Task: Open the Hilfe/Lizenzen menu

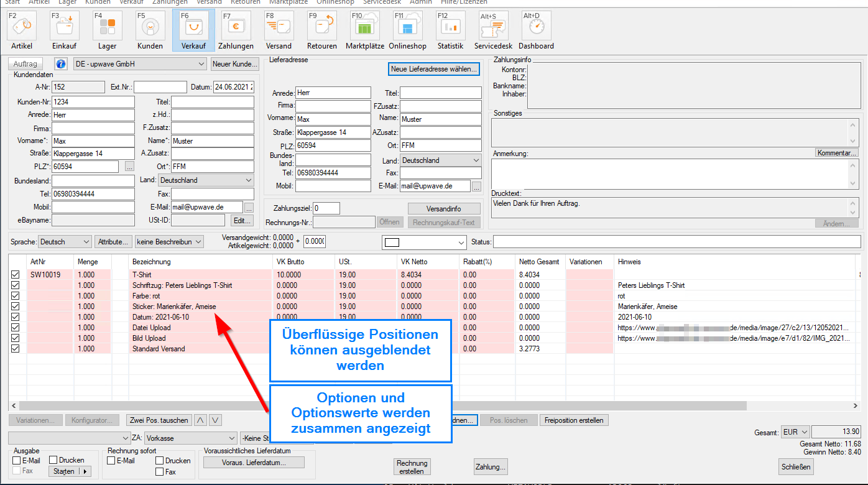Action: click(464, 2)
